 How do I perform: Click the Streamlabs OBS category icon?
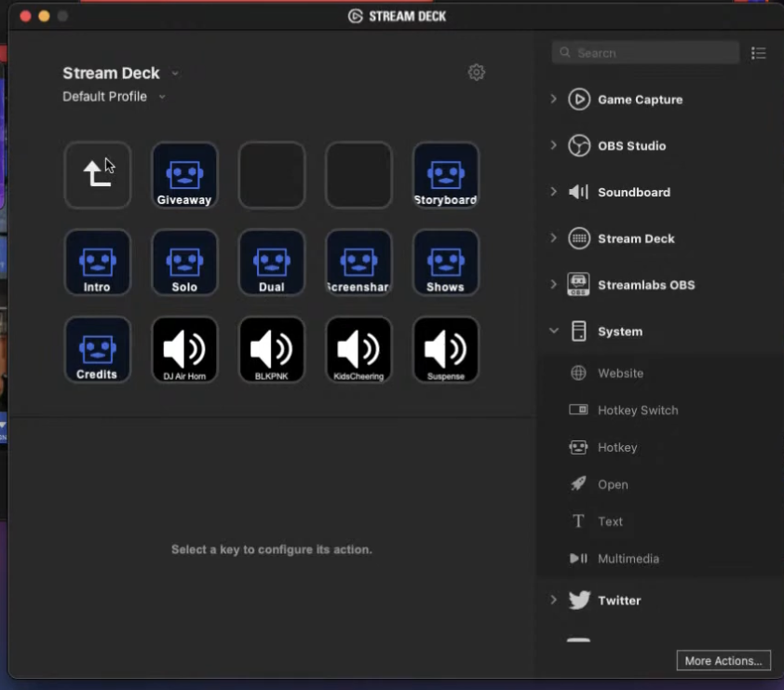pos(578,285)
